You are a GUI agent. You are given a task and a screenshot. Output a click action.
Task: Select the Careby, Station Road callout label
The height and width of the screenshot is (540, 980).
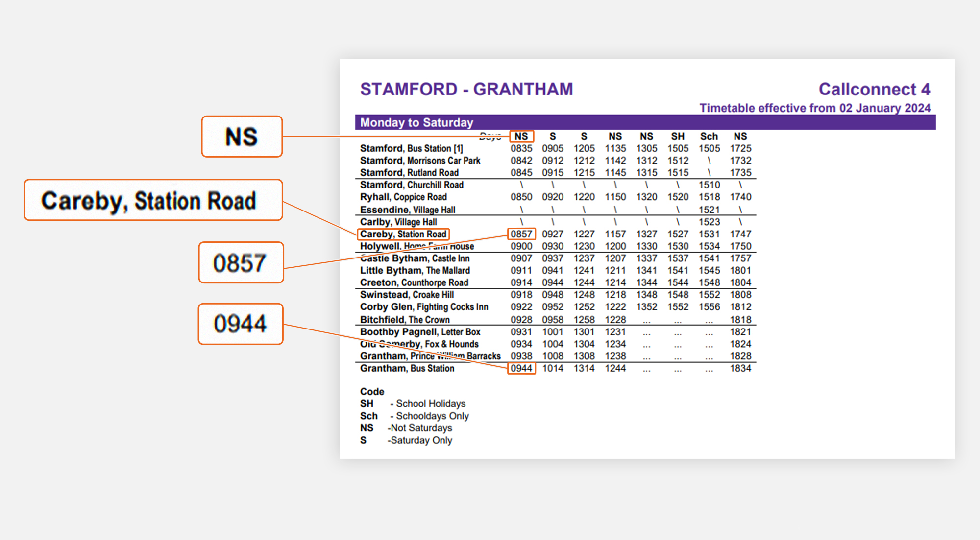[x=153, y=200]
